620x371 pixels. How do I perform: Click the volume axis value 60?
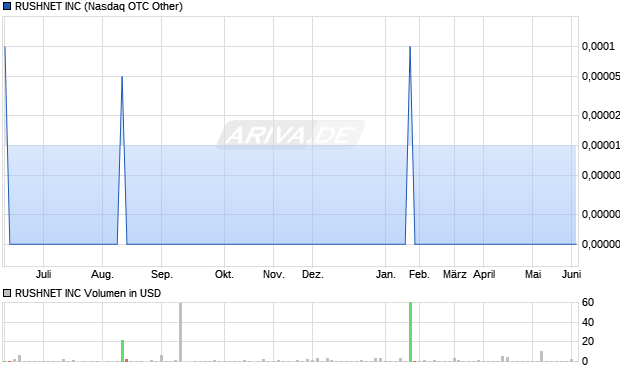(x=588, y=303)
